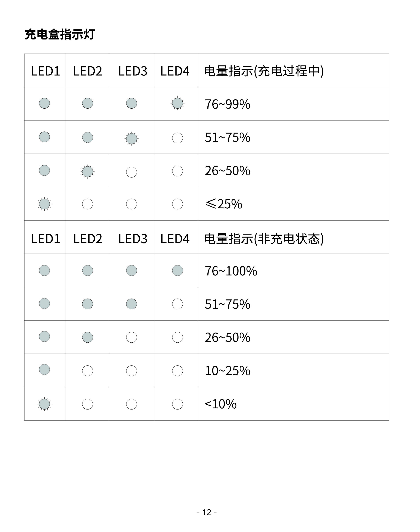Click the first LED1 column header
Viewport: 420px width, 532px height.
point(45,70)
